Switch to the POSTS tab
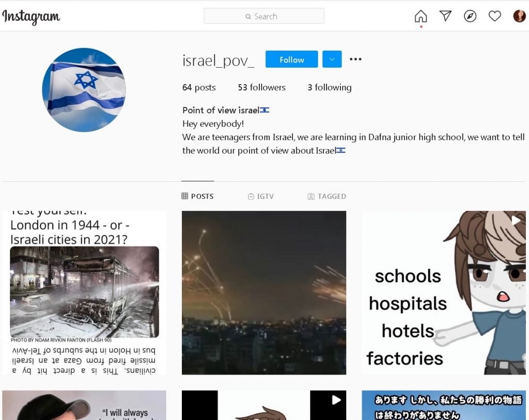Screen dimensions: 529x420 198,196
